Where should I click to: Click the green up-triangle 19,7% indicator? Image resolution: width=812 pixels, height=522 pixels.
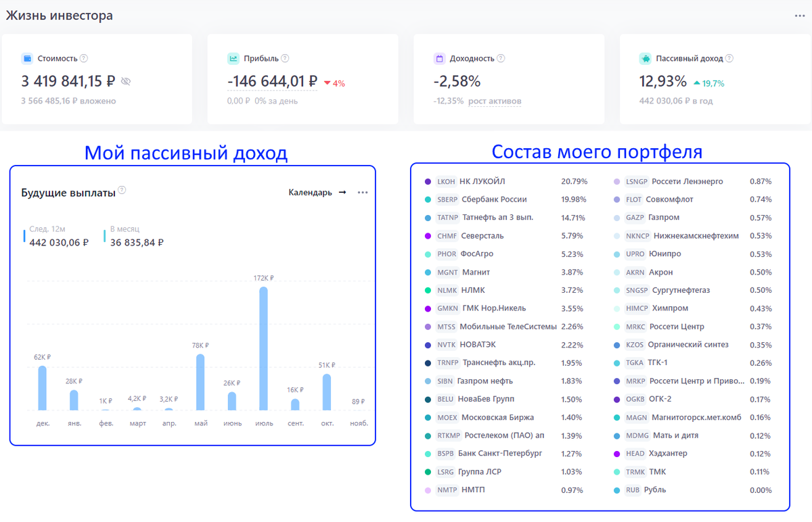[x=709, y=84]
